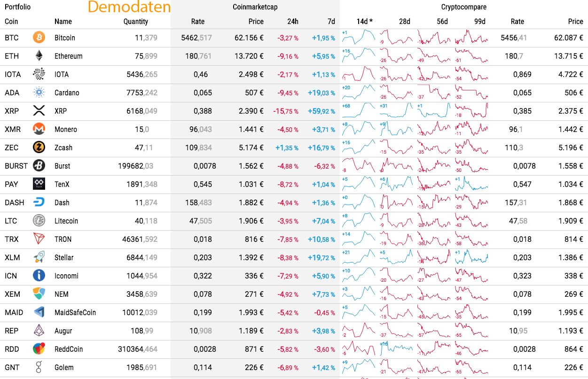The height and width of the screenshot is (379, 588).
Task: Click the Monero coin icon
Action: (39, 129)
